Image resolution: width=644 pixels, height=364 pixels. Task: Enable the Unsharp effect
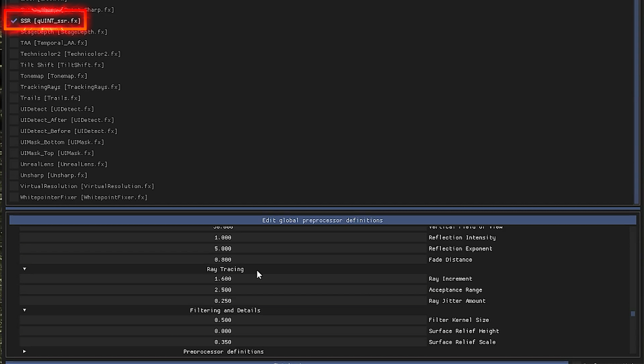[14, 175]
